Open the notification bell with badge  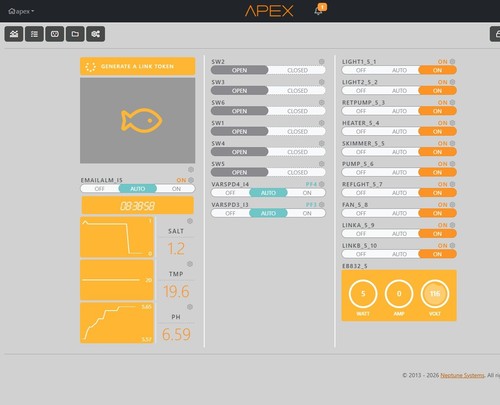[320, 10]
